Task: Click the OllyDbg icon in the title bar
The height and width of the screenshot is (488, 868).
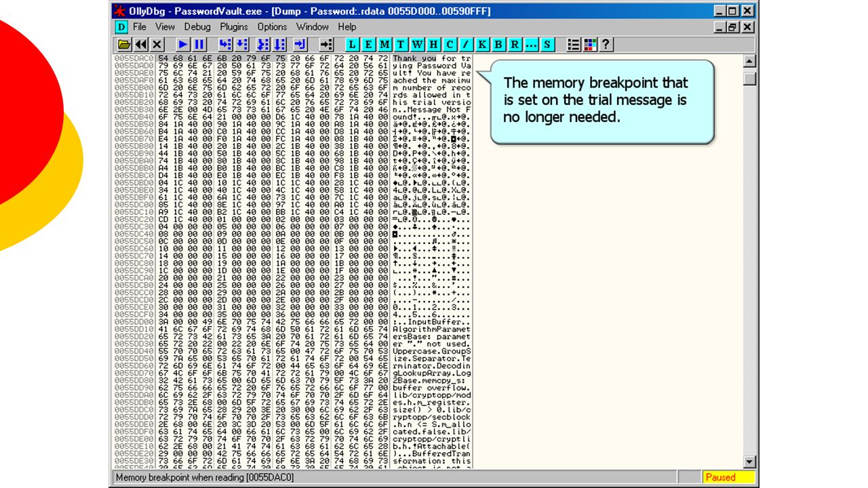Action: click(119, 11)
